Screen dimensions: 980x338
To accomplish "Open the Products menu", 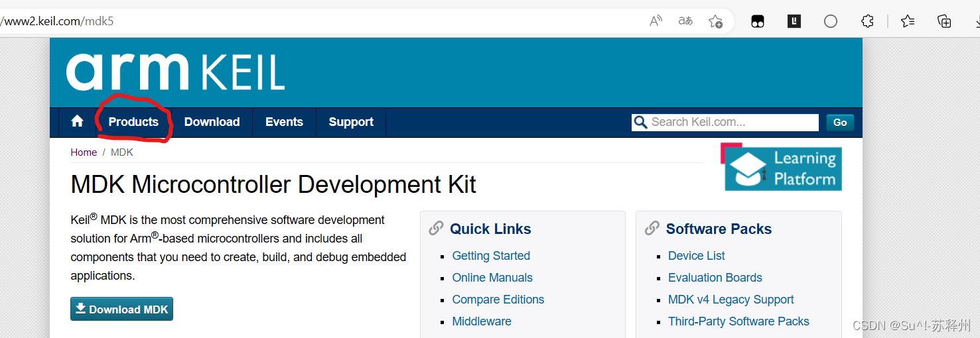I will click(133, 122).
